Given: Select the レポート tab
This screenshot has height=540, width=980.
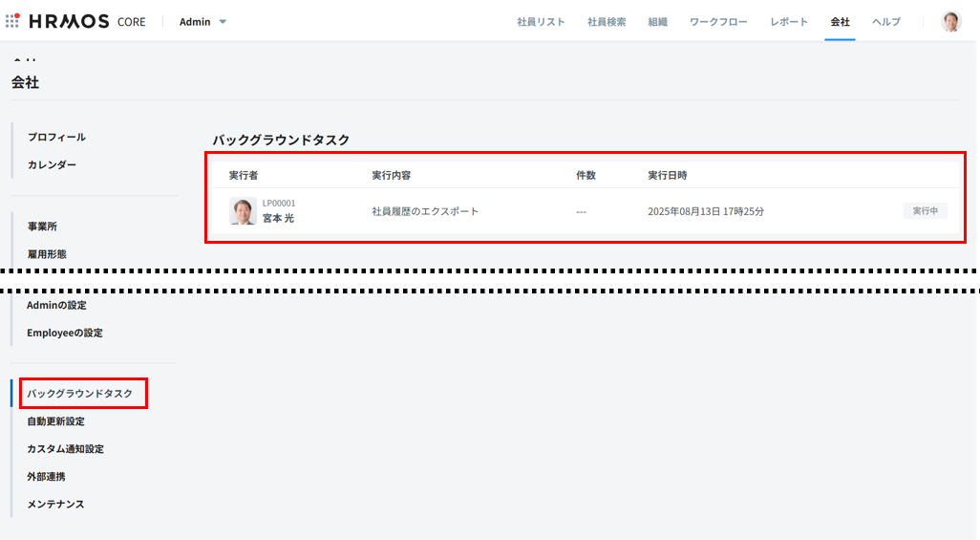Looking at the screenshot, I should (789, 22).
